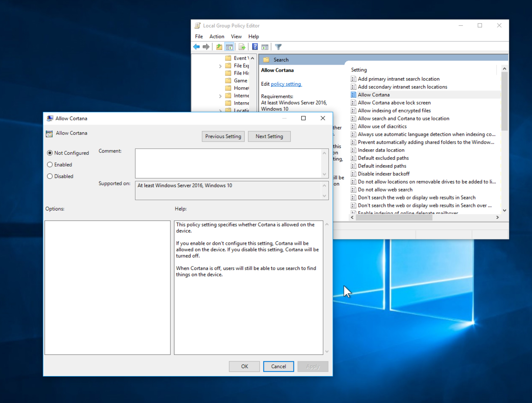Click the Forward navigation arrow icon
The width and height of the screenshot is (532, 403).
206,47
